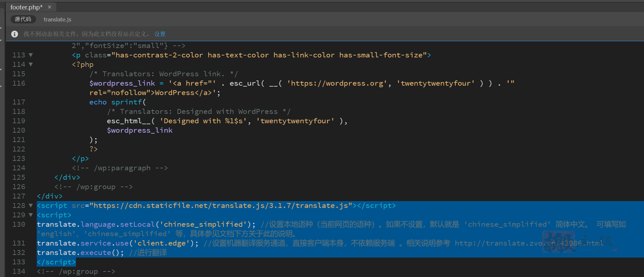This screenshot has width=644, height=277.
Task: Click the 'Translators: Designed with WordPress' comment
Action: [x=199, y=112]
